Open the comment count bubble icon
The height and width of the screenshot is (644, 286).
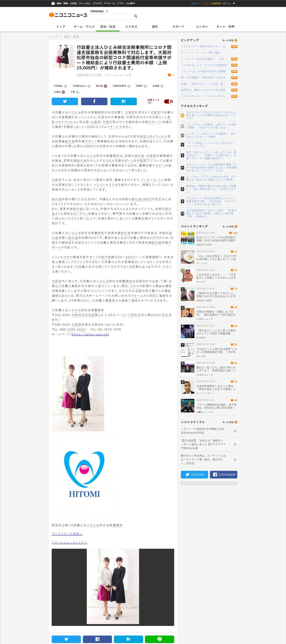(x=170, y=75)
